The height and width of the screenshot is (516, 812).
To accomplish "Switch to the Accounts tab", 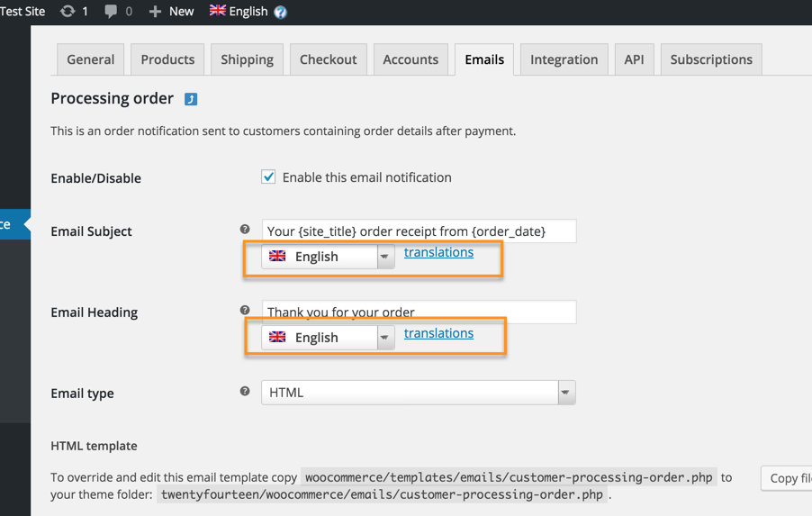I will (x=411, y=59).
